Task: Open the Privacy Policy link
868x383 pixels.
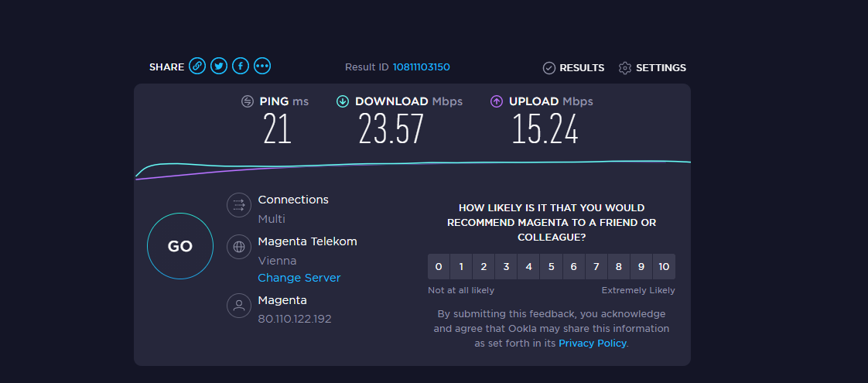Action: click(593, 343)
